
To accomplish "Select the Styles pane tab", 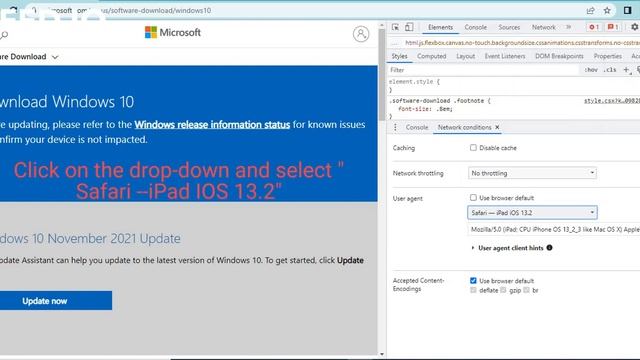I will (399, 56).
